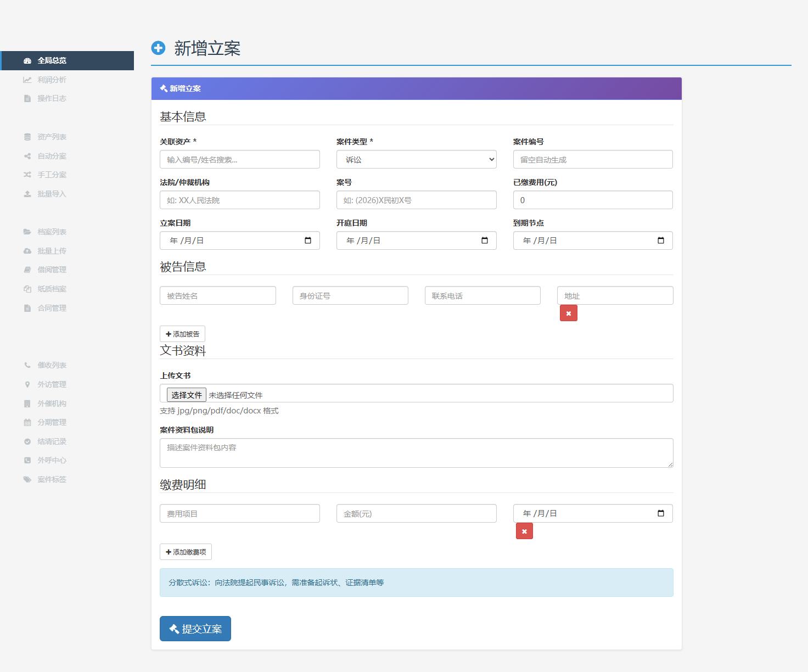
Task: Delete the payment item row with red X
Action: pos(524,531)
